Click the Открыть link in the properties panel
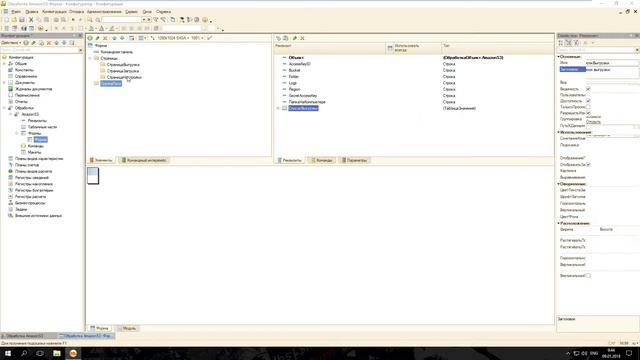This screenshot has width=640, height=360. point(593,122)
